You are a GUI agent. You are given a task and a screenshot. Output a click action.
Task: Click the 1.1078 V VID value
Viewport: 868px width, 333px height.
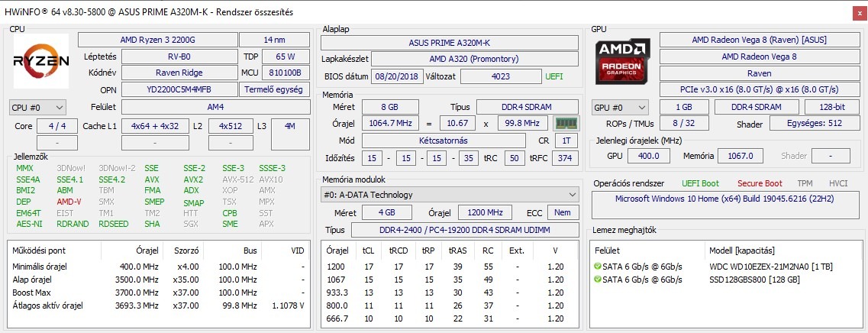click(288, 305)
